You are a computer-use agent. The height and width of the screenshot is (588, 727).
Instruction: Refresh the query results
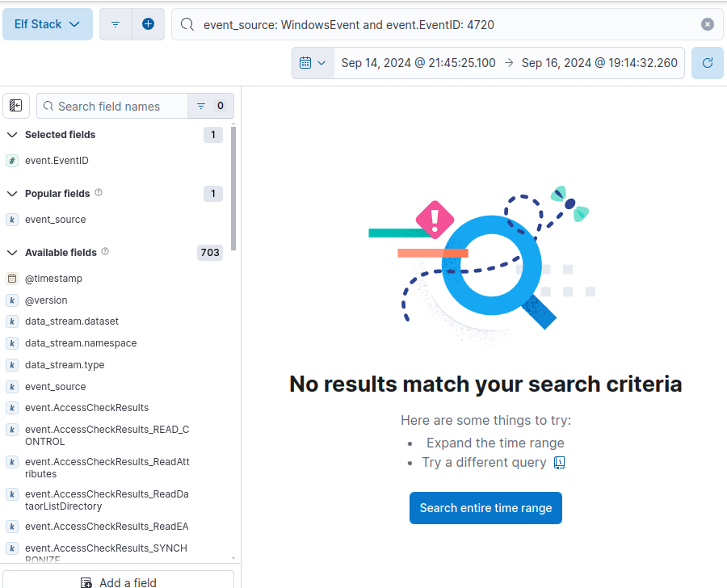point(707,63)
